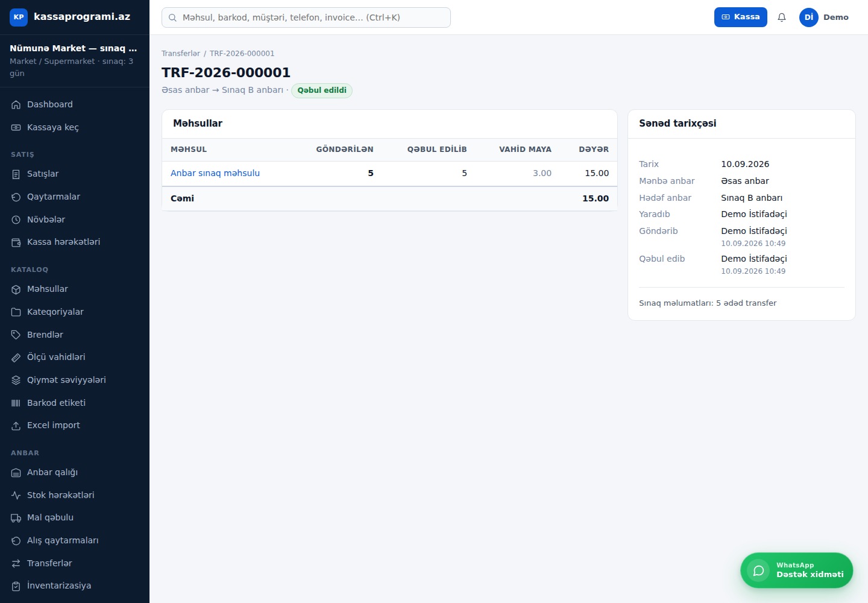Click the Növbələr clock icon

16,220
